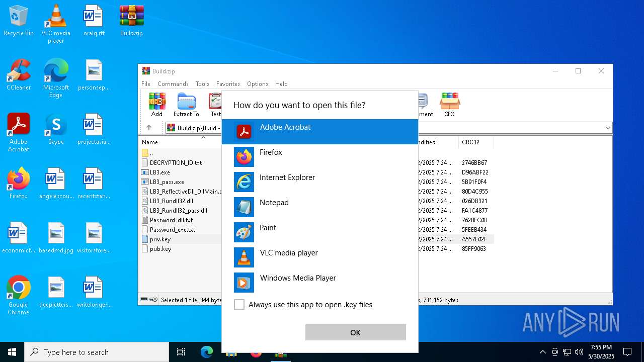Click the drive icon in WinRAR status bar
The height and width of the screenshot is (362, 644).
point(144,300)
